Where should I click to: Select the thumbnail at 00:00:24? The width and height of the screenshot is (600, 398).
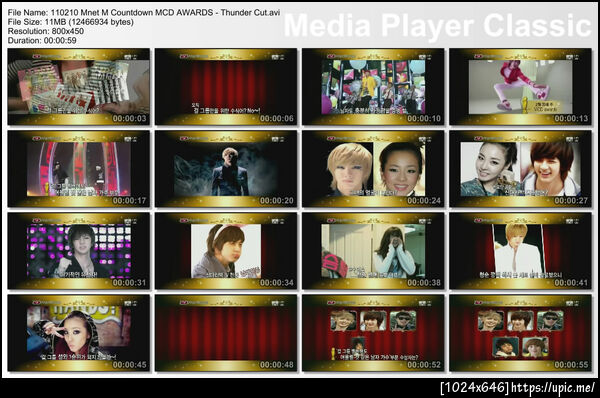pos(373,169)
